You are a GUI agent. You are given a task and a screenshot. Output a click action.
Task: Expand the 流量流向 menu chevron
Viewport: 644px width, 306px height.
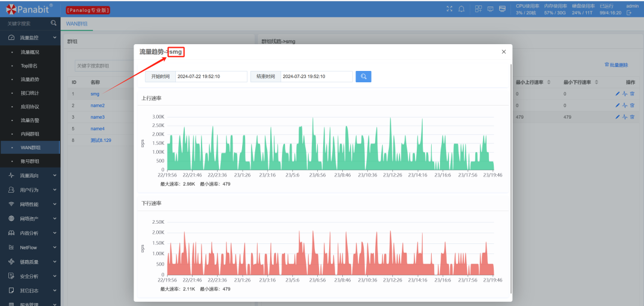click(x=55, y=175)
